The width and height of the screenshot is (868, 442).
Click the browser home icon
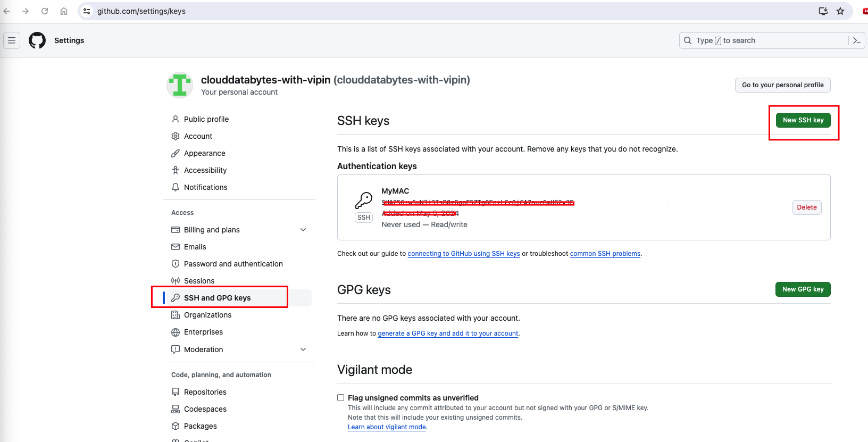pos(64,11)
